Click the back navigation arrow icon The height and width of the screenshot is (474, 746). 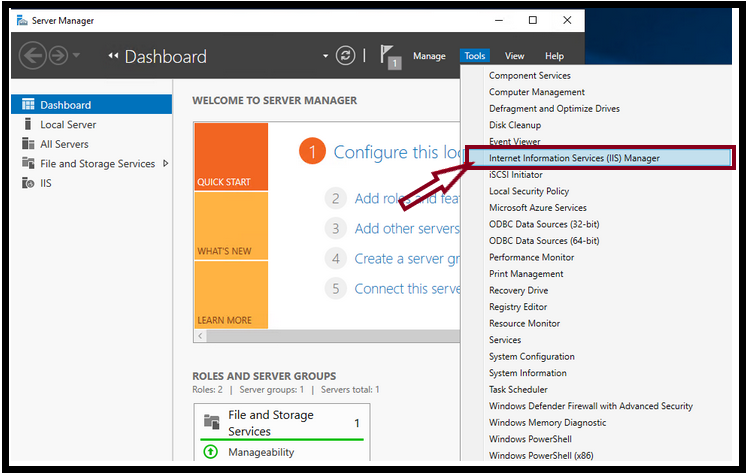32,56
